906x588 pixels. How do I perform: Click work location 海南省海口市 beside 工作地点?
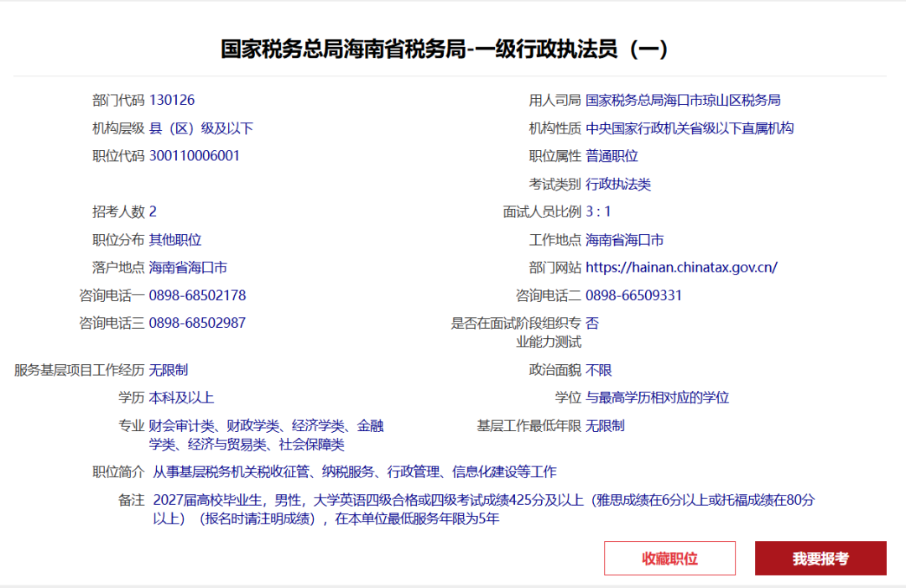click(625, 240)
